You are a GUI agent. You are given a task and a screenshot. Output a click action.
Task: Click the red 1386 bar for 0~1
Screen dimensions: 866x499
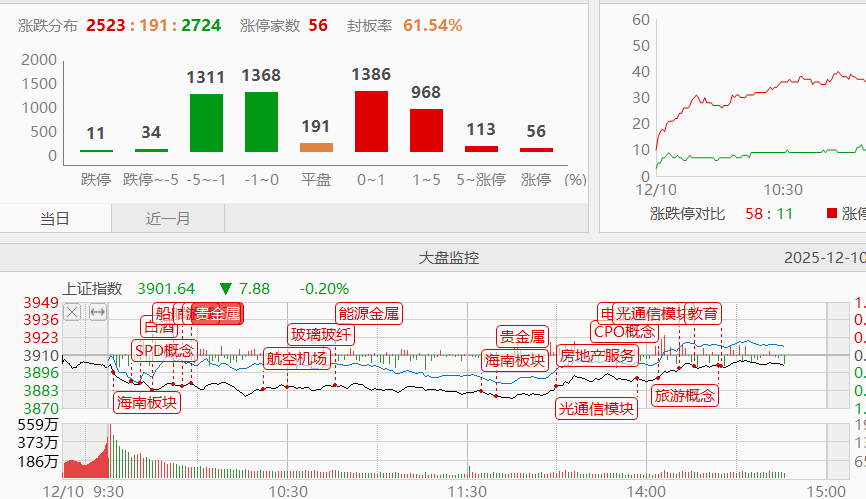point(371,121)
